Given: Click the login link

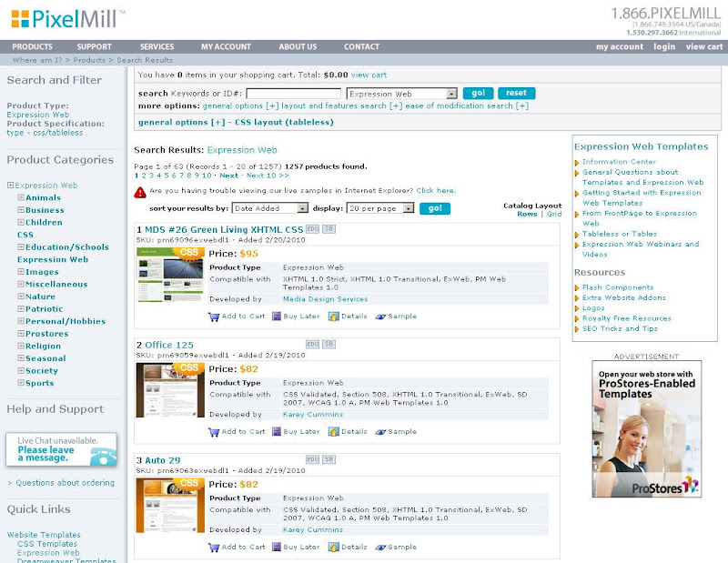Looking at the screenshot, I should coord(664,46).
